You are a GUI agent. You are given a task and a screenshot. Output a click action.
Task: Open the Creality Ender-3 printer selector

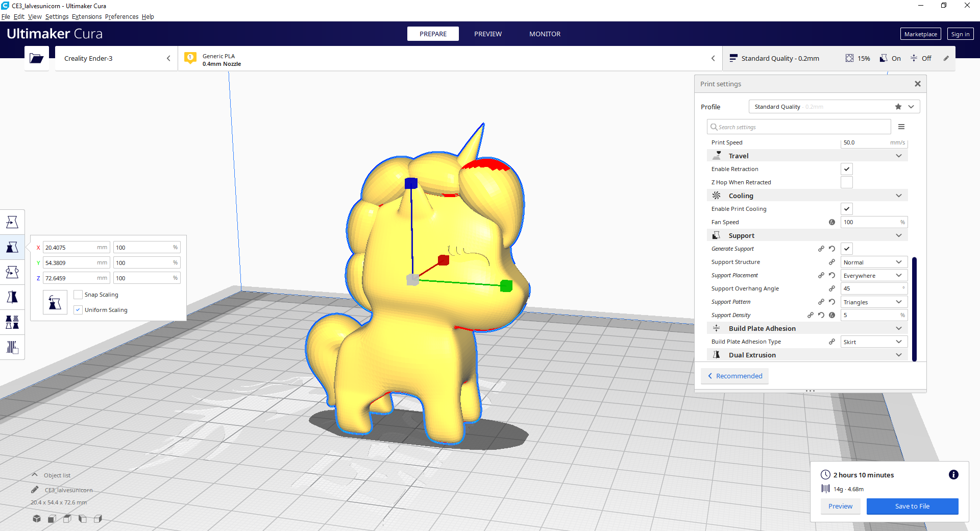coord(116,58)
